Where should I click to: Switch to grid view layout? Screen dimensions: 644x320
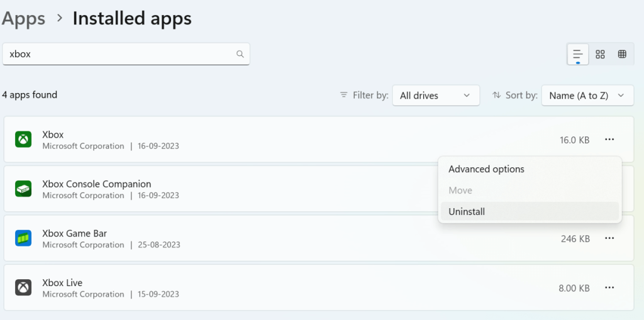(x=600, y=54)
